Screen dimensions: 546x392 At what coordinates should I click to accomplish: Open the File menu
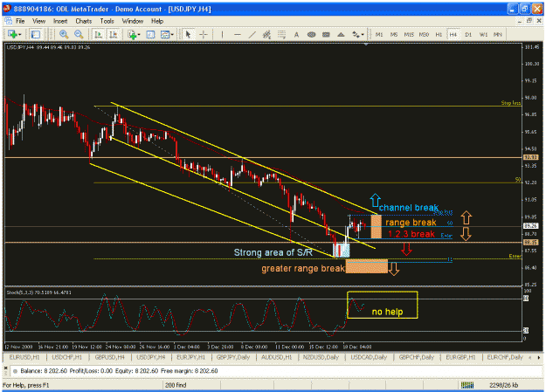coord(20,21)
